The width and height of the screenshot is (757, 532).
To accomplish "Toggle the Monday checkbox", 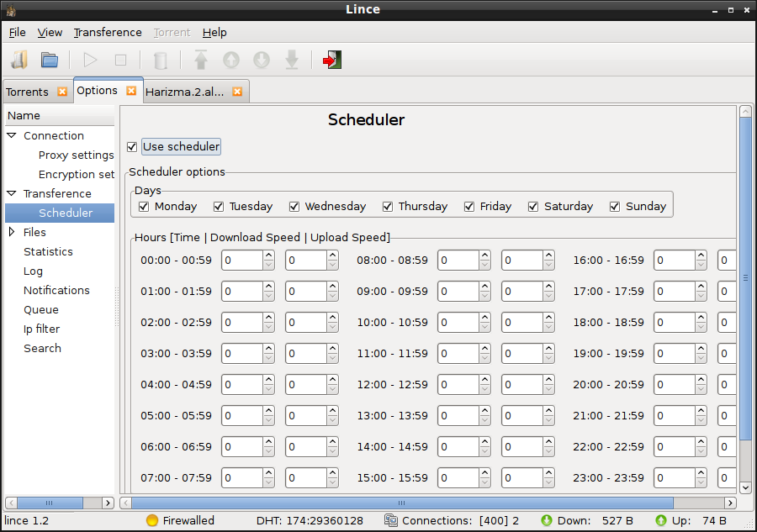I will click(143, 207).
